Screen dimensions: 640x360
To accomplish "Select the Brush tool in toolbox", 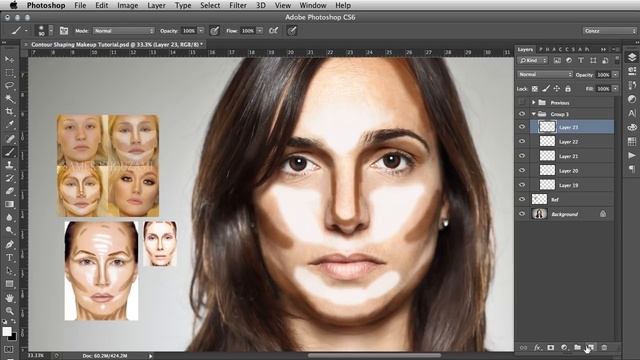I will tap(9, 152).
